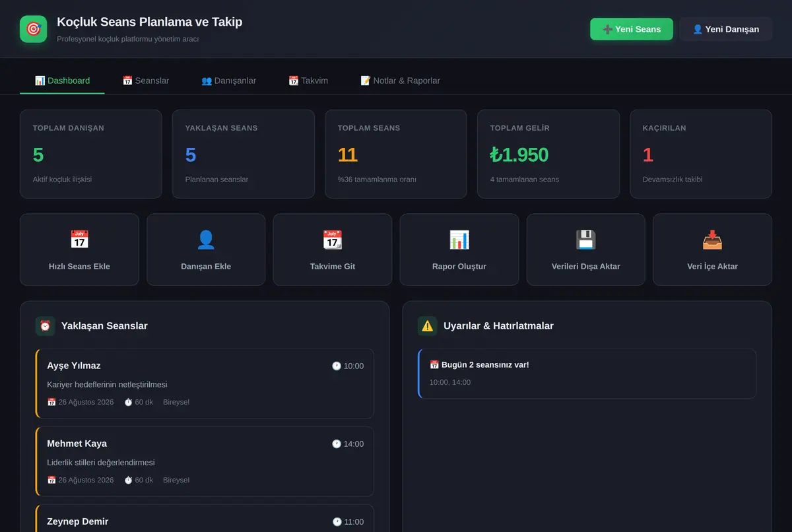Viewport: 792px width, 532px height.
Task: Click the chart icon on Rapor Oluştur
Action: [459, 240]
